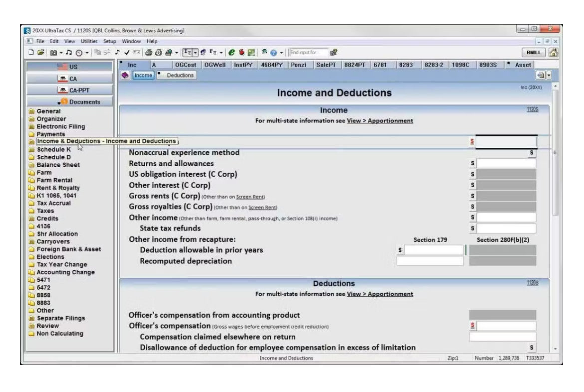Viewport: 584px width, 392px height.
Task: Select the CA-PPT button
Action: pos(70,90)
